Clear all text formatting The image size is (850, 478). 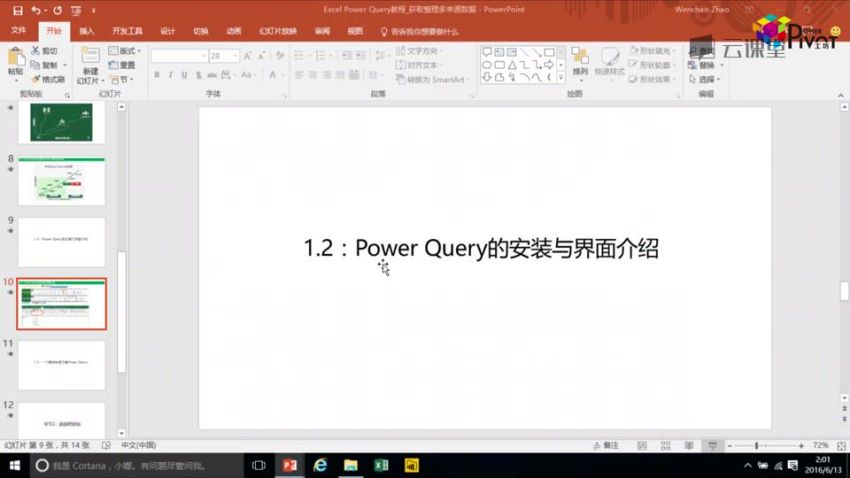point(280,56)
